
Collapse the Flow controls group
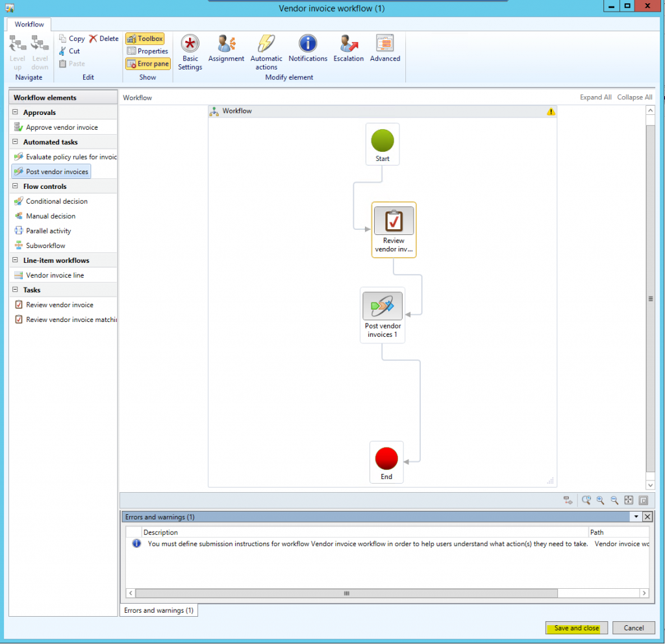[14, 186]
